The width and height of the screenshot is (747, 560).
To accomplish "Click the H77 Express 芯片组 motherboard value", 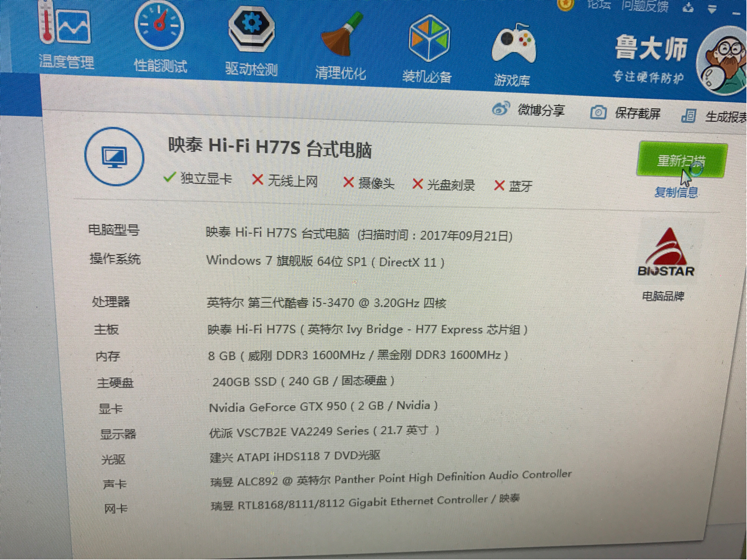I will click(x=368, y=329).
